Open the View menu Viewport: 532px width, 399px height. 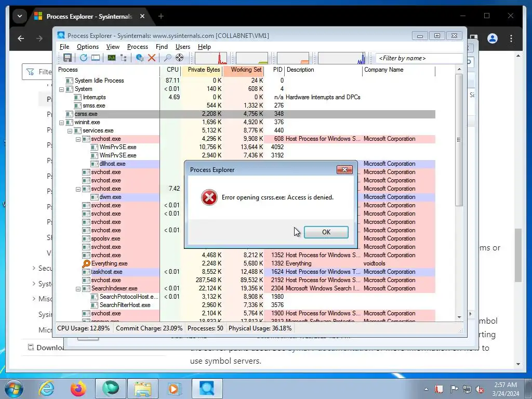113,47
